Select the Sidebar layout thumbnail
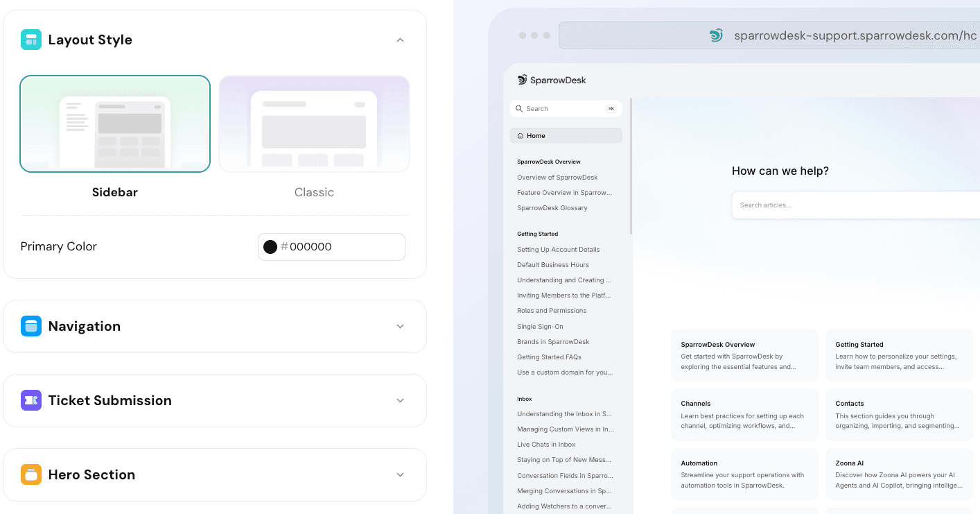Viewport: 980px width, 514px height. (x=115, y=123)
